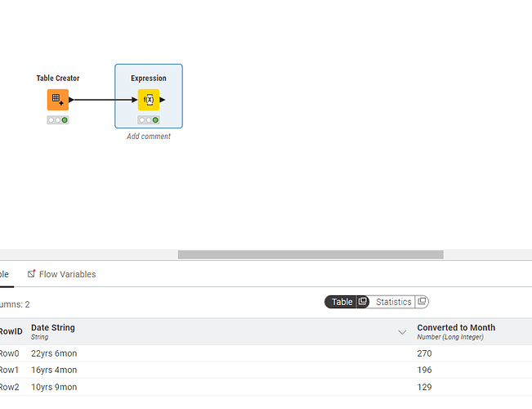Open the Date String column header dropdown
Image resolution: width=532 pixels, height=409 pixels.
tap(402, 332)
